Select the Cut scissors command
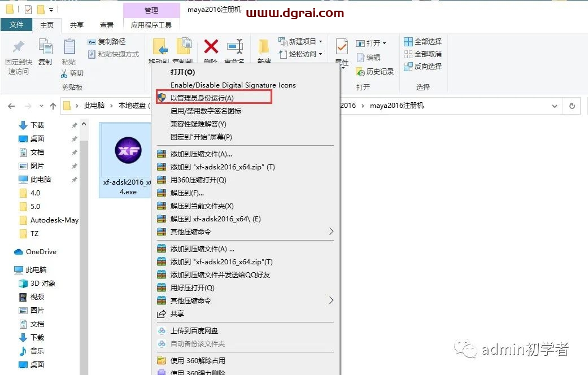 point(72,73)
